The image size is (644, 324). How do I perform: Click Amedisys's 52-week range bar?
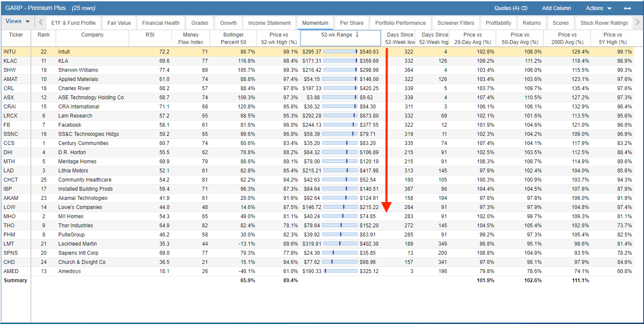click(x=340, y=271)
